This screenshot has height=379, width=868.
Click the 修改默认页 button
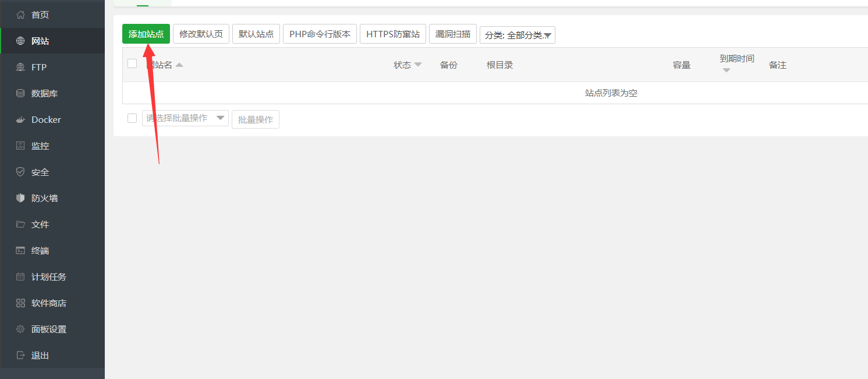coord(201,34)
